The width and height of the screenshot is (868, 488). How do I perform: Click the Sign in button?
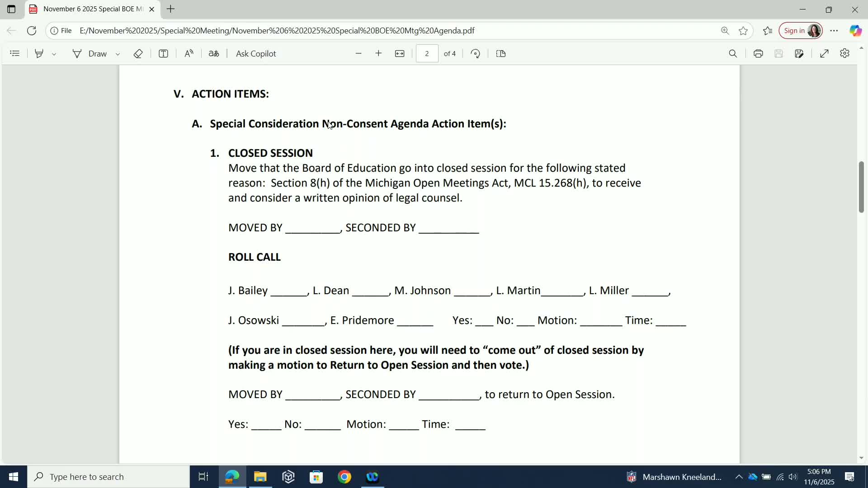point(794,31)
